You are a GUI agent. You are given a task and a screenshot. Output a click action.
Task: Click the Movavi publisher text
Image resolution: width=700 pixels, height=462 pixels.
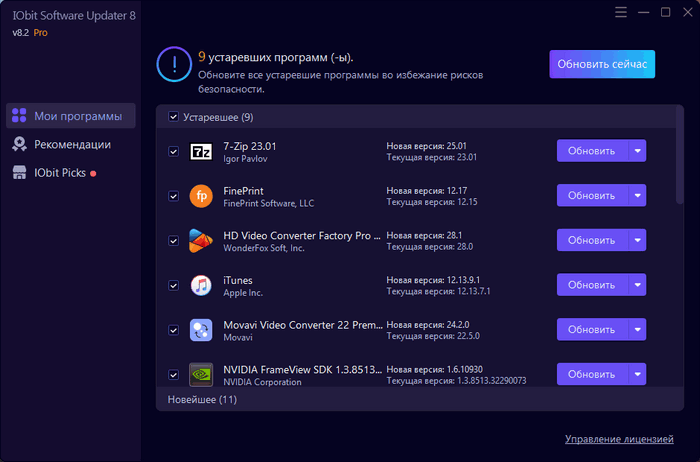click(x=238, y=337)
